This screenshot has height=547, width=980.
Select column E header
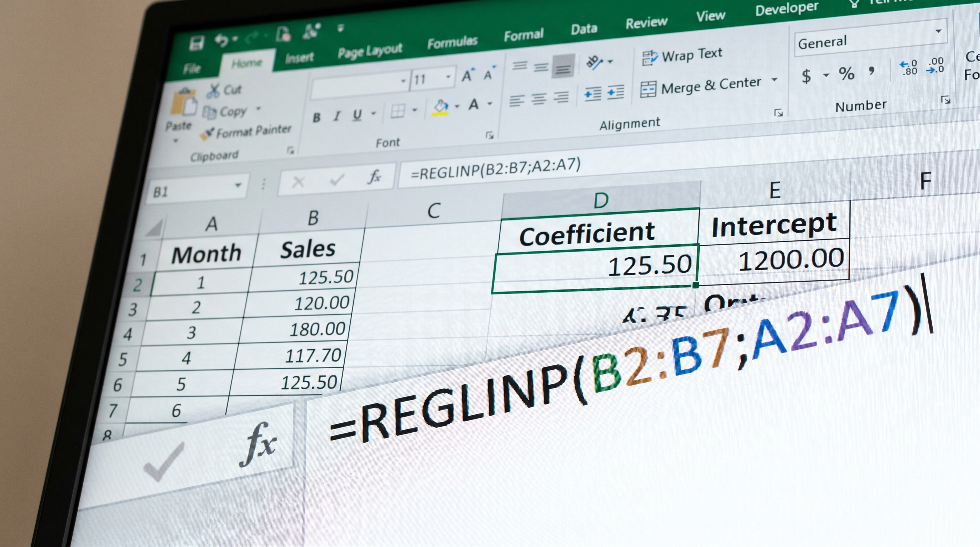point(775,190)
